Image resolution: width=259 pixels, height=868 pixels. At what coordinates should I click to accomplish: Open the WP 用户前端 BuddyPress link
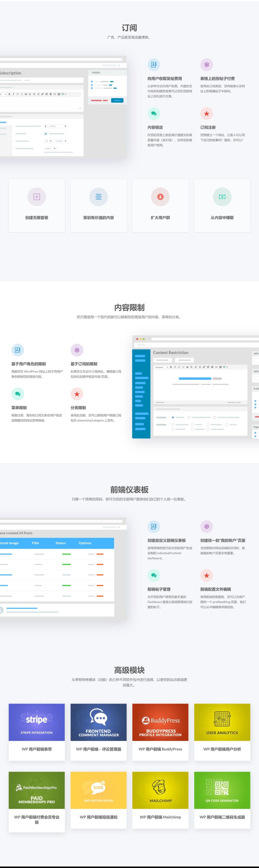pos(160,749)
